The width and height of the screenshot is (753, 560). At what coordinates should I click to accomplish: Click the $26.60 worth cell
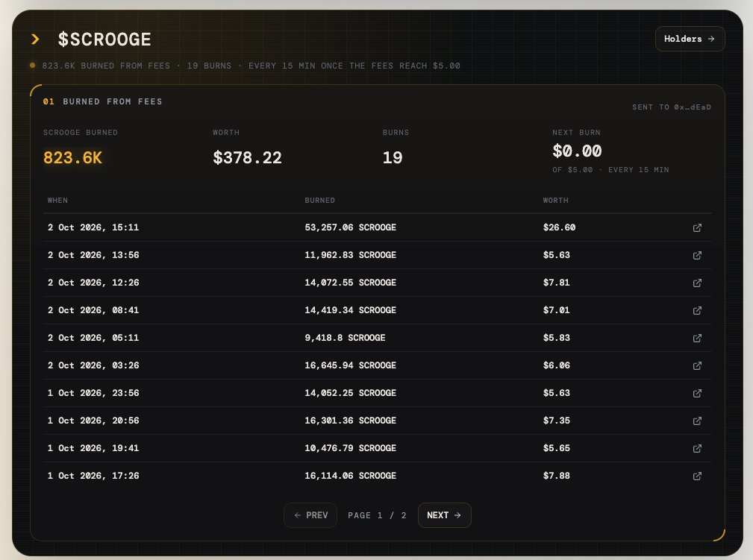point(559,227)
